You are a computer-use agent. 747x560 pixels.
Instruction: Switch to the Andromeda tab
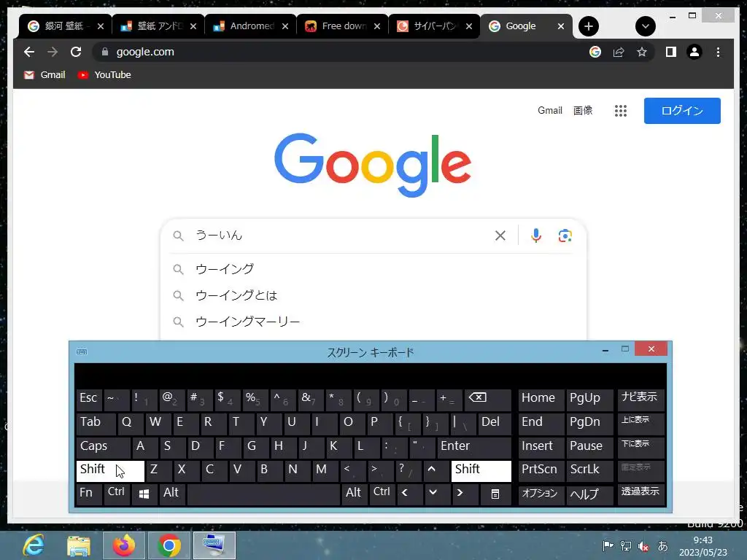point(251,26)
